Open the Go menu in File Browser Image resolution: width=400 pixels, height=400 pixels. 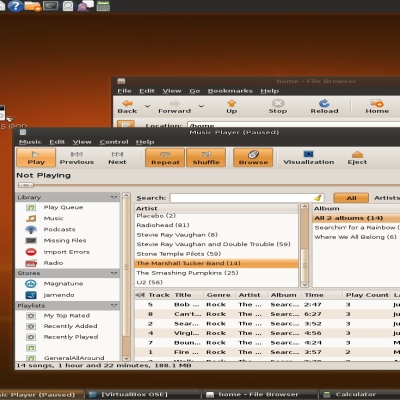coord(195,91)
